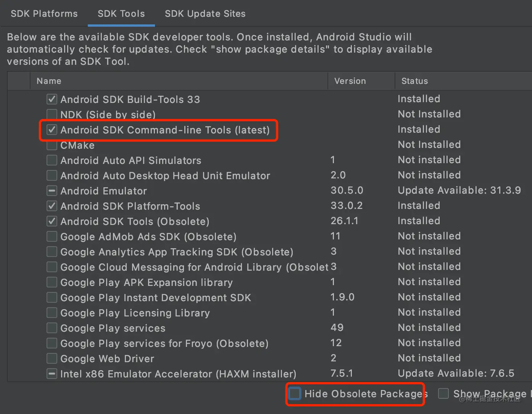Enable the Show Package Details checkbox
Viewport: 532px width, 414px height.
(443, 393)
